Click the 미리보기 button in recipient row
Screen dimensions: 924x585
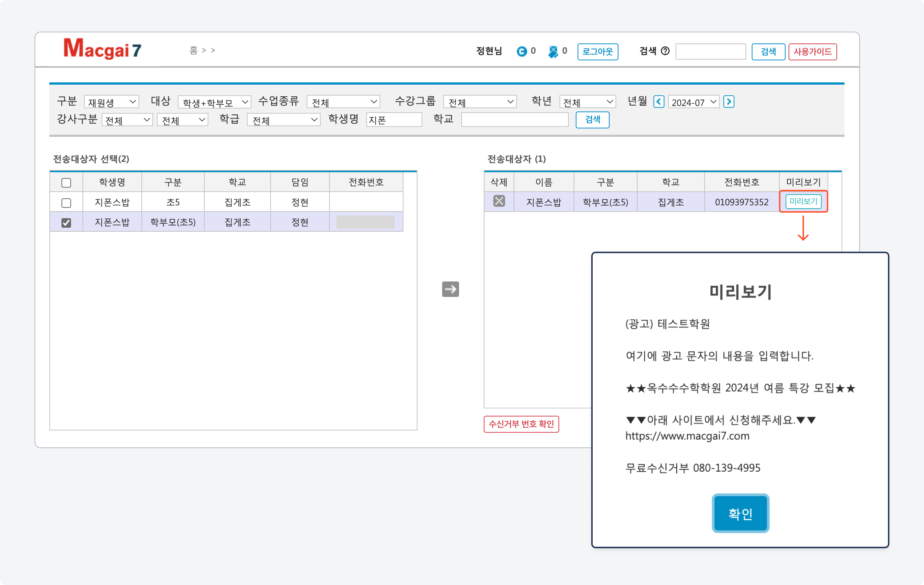pyautogui.click(x=803, y=201)
